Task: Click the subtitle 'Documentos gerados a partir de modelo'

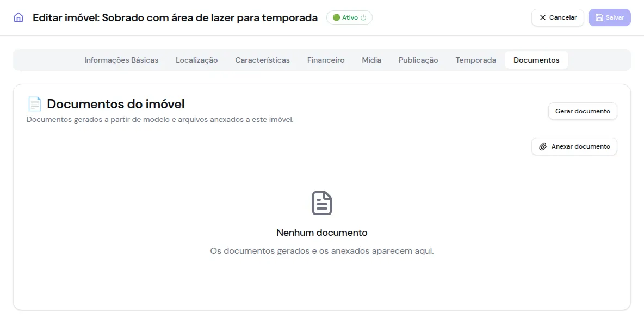Action: 160,120
